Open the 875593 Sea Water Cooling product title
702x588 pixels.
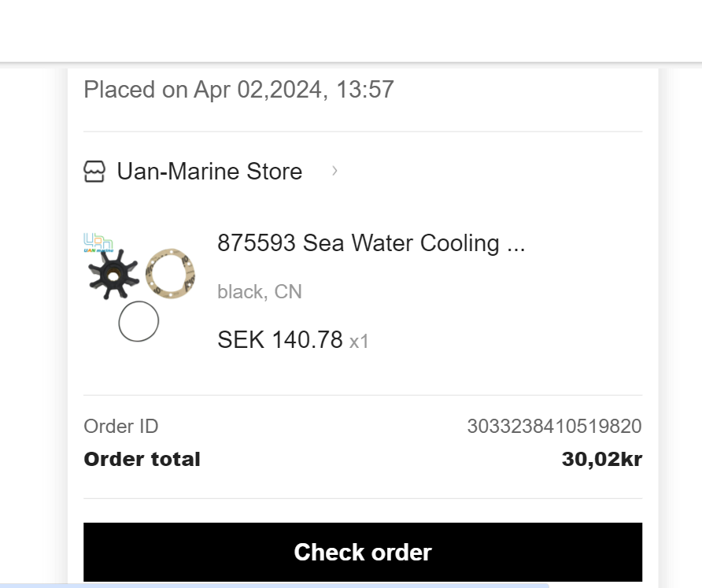click(x=358, y=244)
